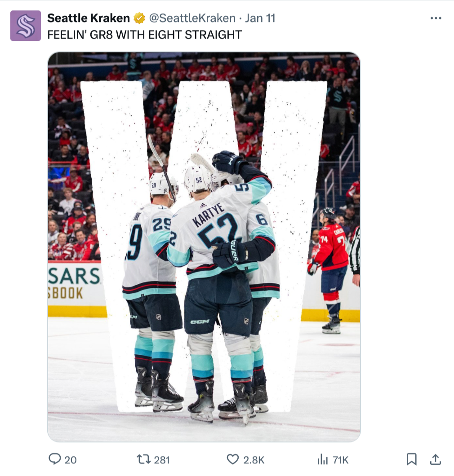The height and width of the screenshot is (476, 454).
Task: Open the view analytics bar chart icon
Action: pos(322,459)
